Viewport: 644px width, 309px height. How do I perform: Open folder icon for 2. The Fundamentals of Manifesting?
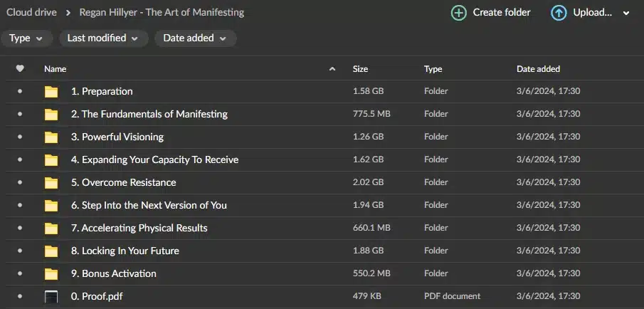pos(51,114)
